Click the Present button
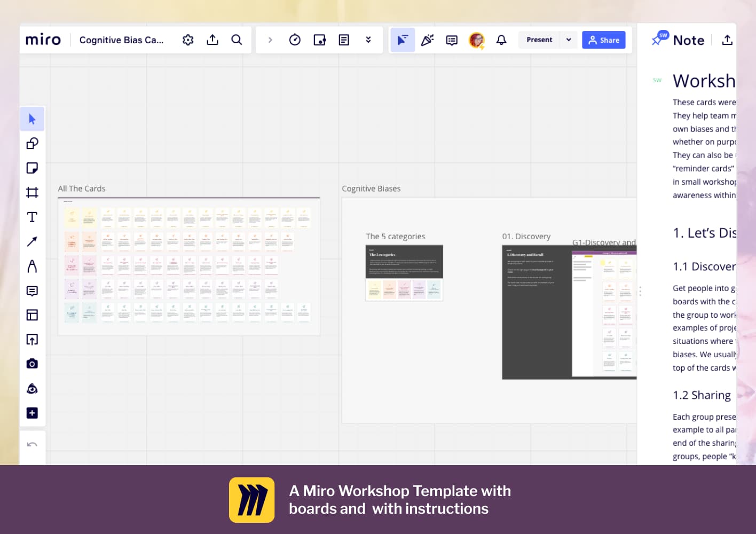This screenshot has width=756, height=534. (x=539, y=40)
